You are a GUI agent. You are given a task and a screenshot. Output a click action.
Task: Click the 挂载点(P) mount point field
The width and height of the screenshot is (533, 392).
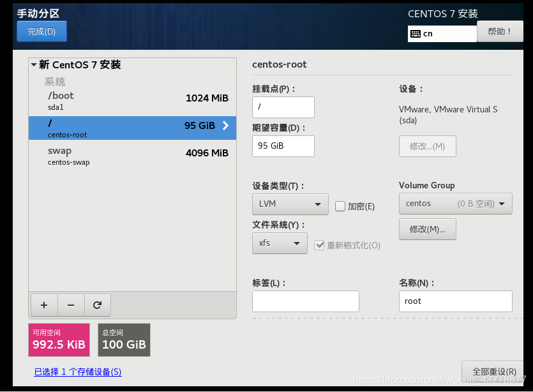tap(283, 107)
